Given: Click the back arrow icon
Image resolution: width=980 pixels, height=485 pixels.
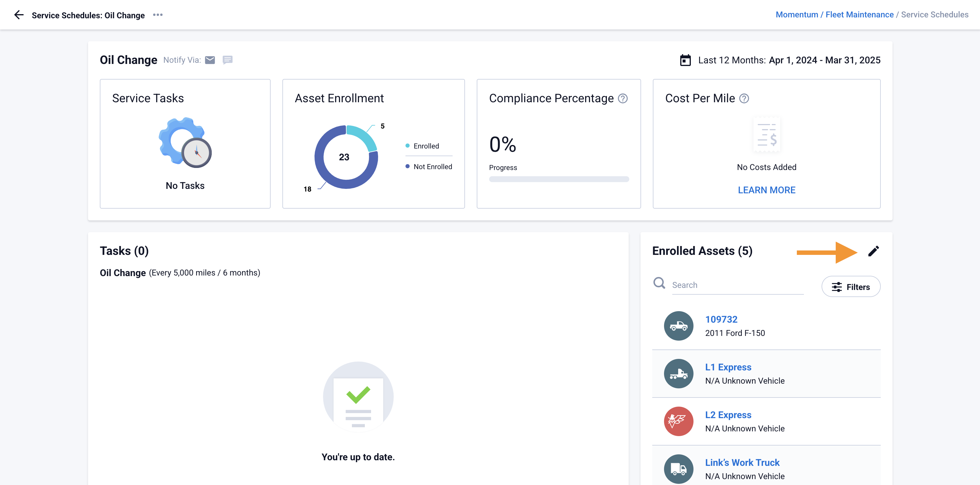Looking at the screenshot, I should click(x=19, y=15).
